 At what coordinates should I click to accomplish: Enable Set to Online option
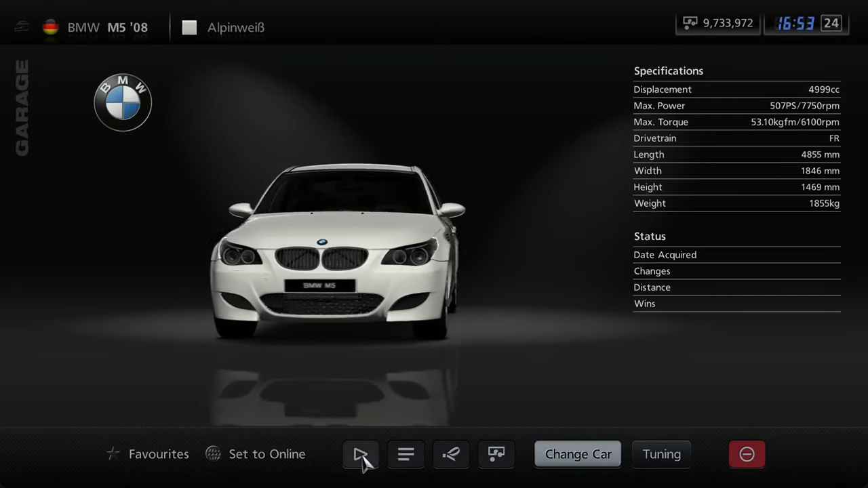(x=256, y=454)
